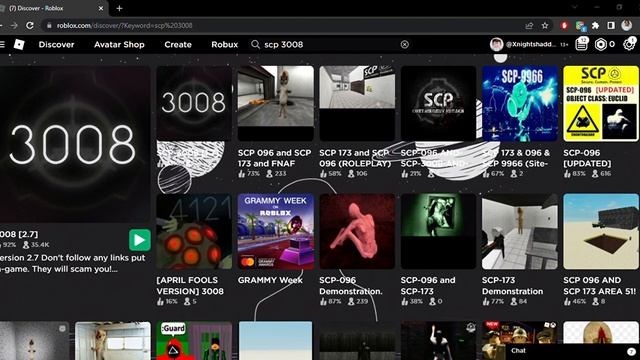Click the search box containing scp 3008

coord(330,44)
